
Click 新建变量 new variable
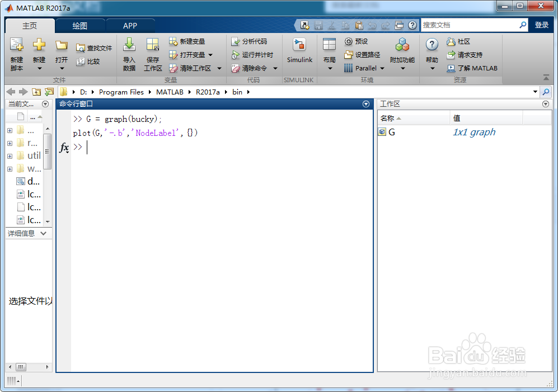tap(187, 41)
